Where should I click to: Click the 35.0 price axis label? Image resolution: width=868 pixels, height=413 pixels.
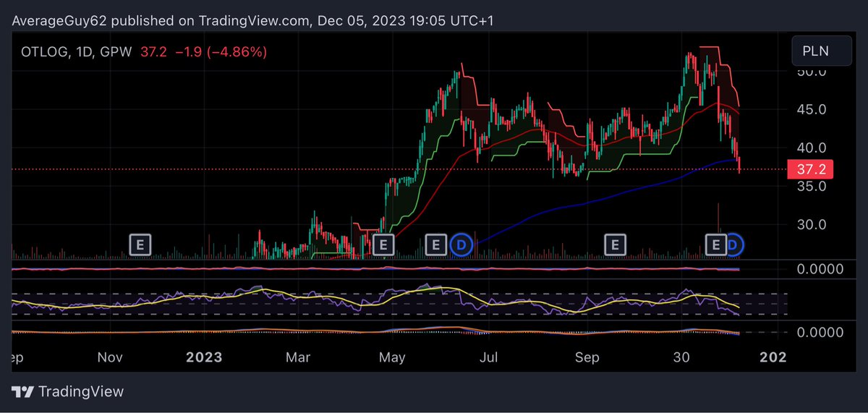[x=811, y=186]
